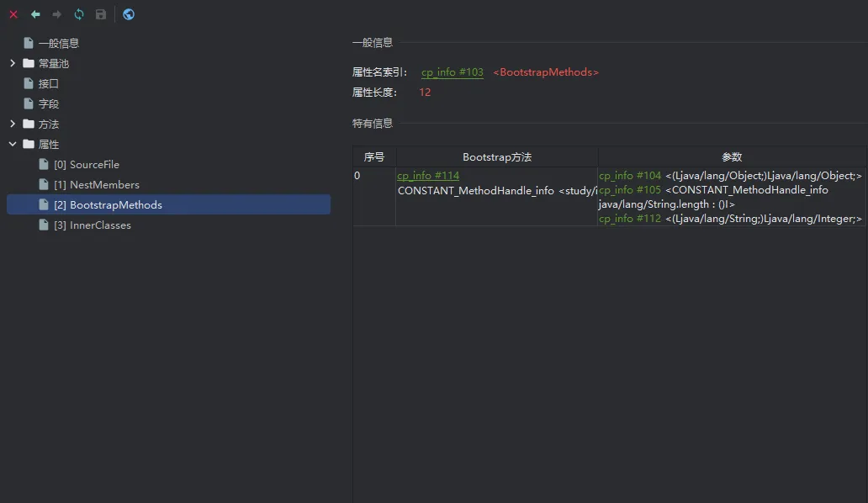Image resolution: width=868 pixels, height=503 pixels.
Task: Click the file icon beside 字段
Action: [29, 103]
